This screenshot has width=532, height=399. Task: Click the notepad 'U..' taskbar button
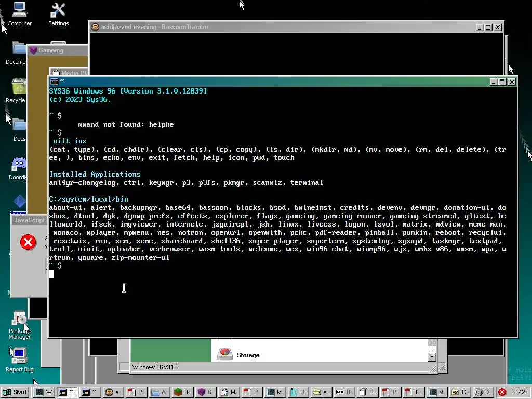click(x=298, y=392)
